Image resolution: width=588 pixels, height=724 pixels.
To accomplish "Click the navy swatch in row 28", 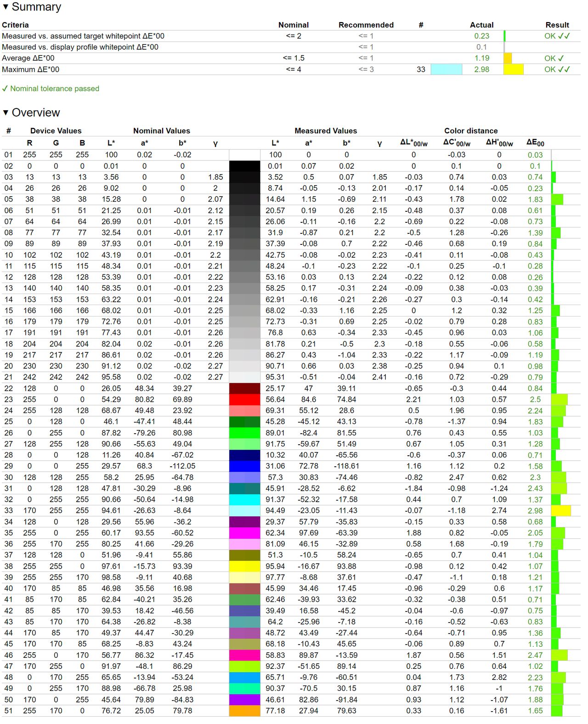I will pos(244,455).
